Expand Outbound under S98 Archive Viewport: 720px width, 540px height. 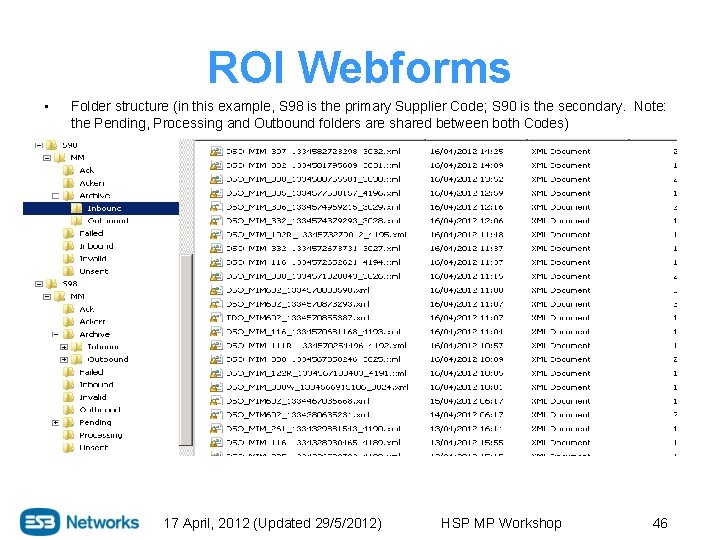64,359
